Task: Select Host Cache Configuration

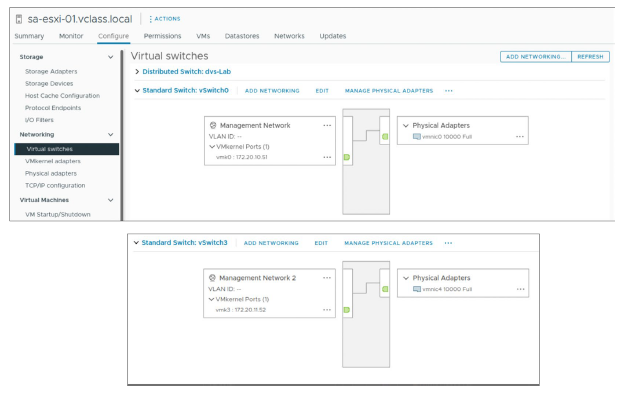Action: click(x=62, y=96)
